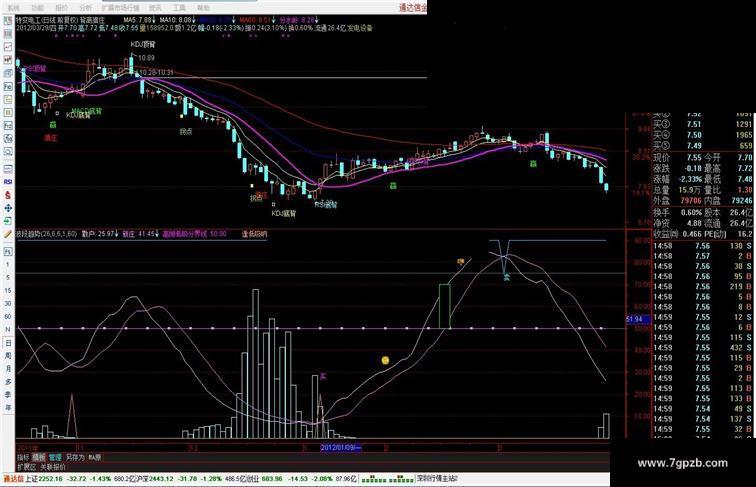This screenshot has width=756, height=487.
Task: Select the candlestick chart icon in sidebar
Action: coord(8,60)
